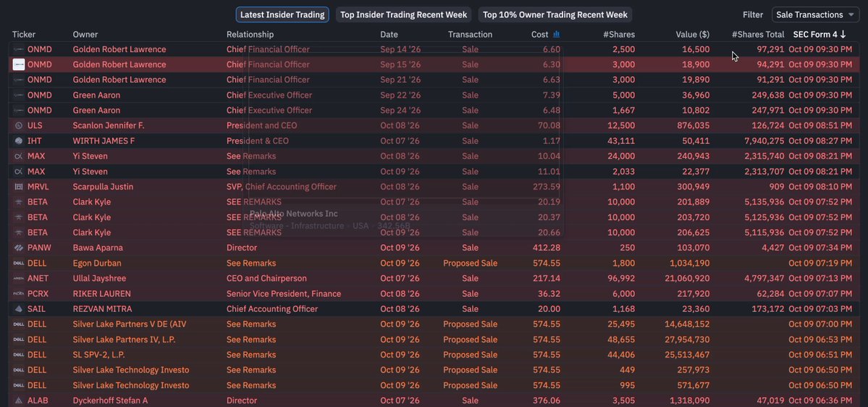868x407 pixels.
Task: Click the PCRX company logo icon
Action: (18, 293)
